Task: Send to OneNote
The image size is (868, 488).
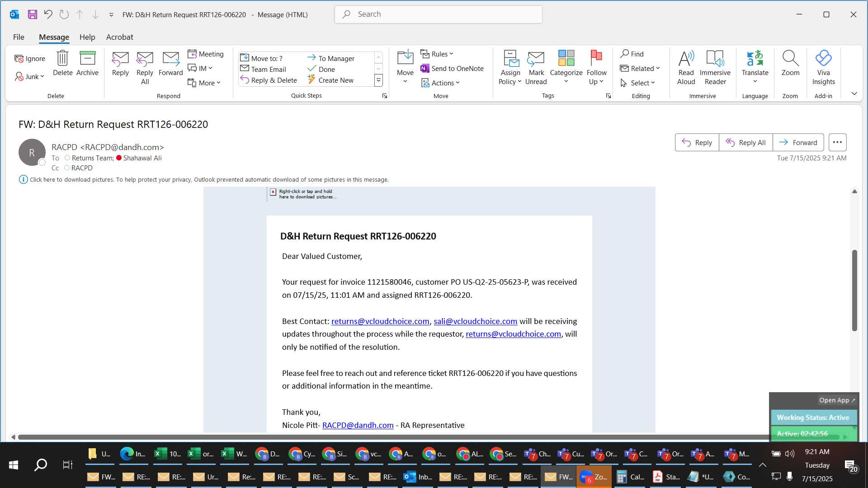Action: [x=452, y=68]
